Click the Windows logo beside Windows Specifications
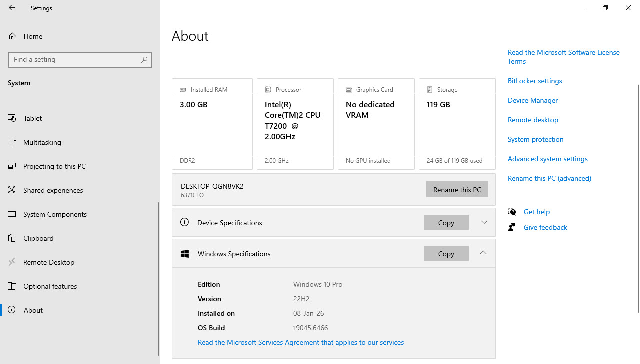 185,254
